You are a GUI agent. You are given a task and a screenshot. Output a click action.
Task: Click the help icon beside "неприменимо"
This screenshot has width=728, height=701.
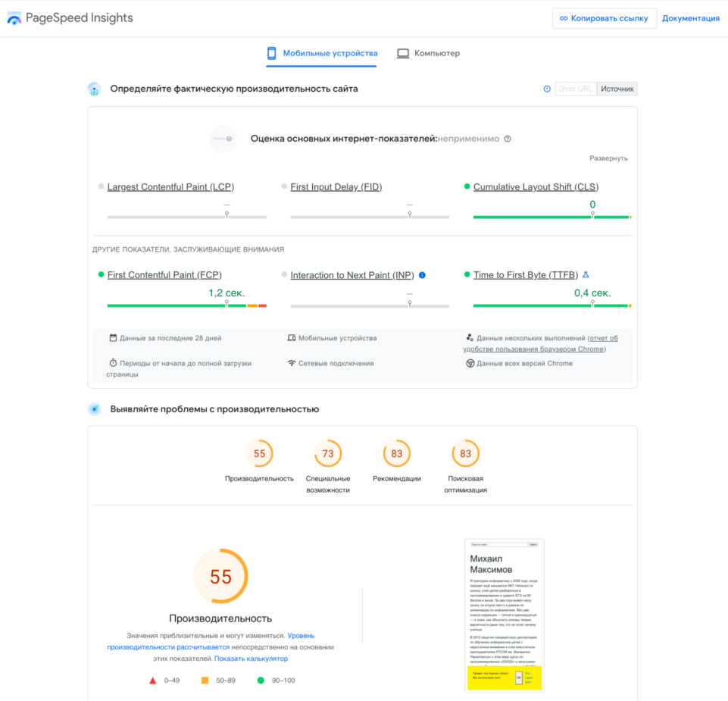[508, 139]
